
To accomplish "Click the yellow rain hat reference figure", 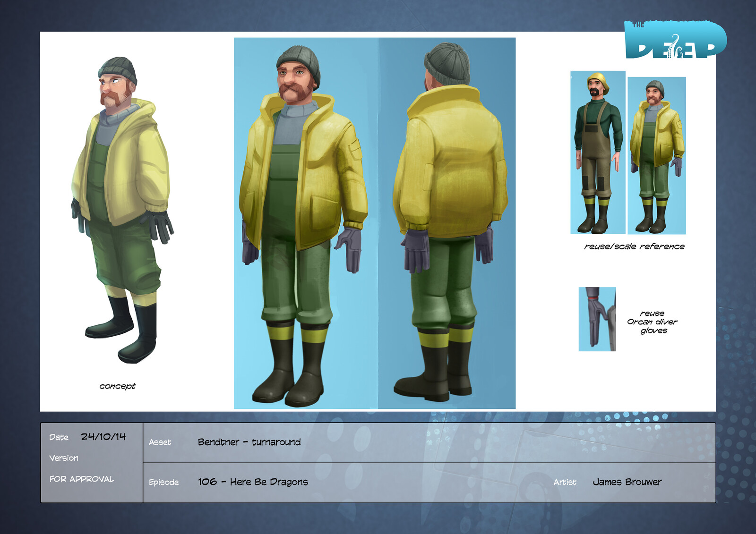I will click(x=598, y=153).
